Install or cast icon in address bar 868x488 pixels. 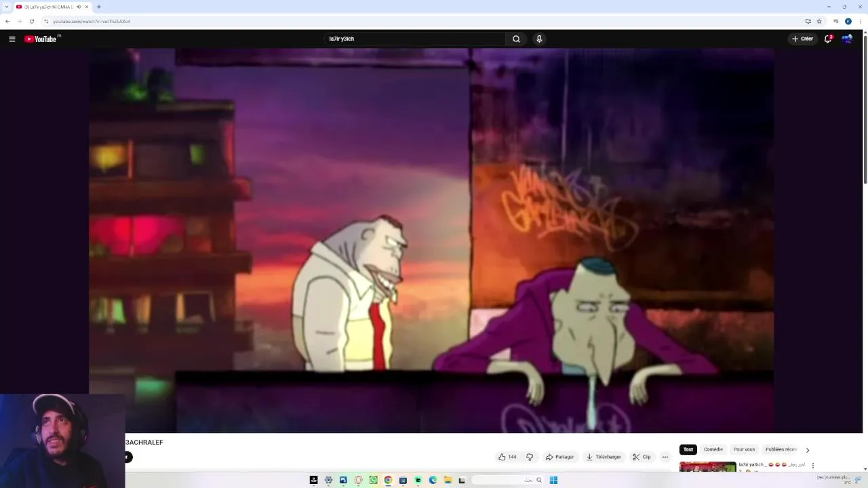808,21
